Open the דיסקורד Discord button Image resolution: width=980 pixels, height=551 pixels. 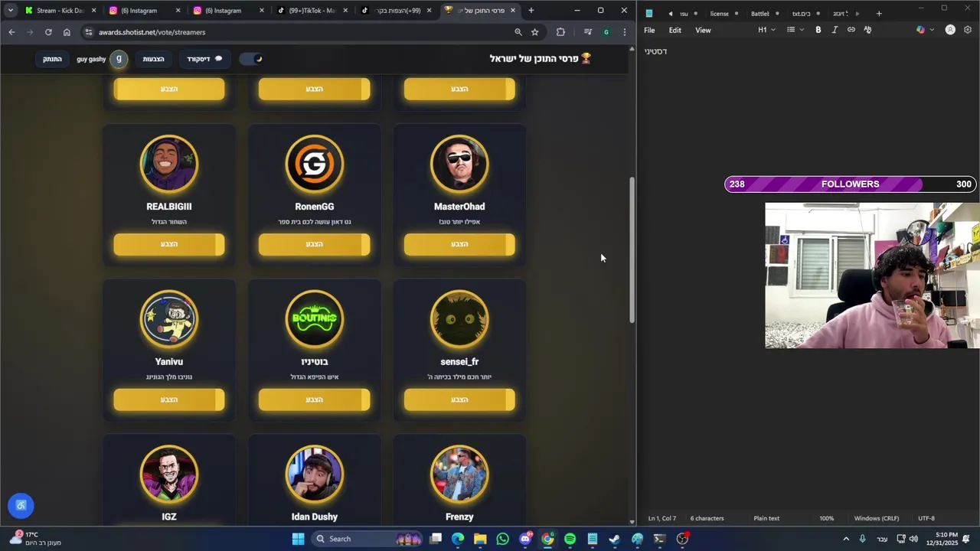204,59
